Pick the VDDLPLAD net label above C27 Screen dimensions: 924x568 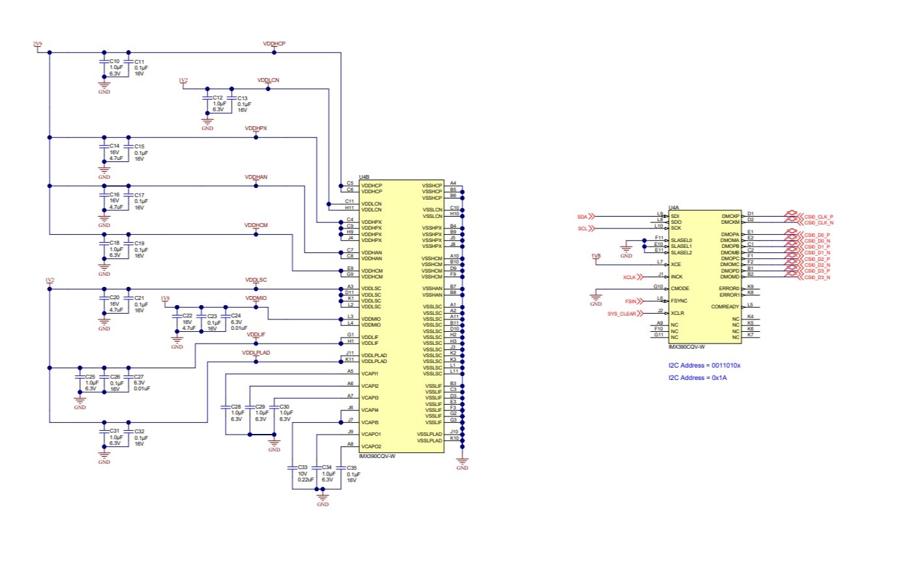coord(256,353)
